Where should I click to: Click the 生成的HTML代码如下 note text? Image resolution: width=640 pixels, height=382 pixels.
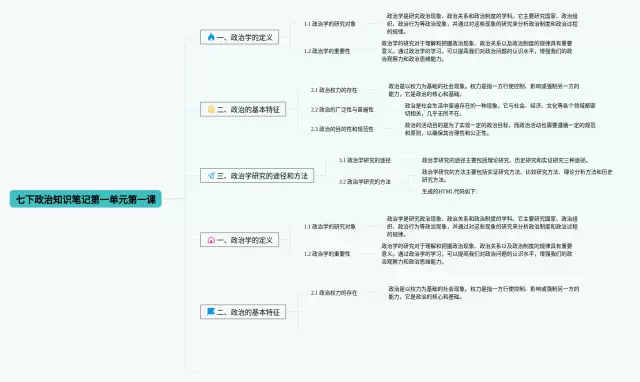pyautogui.click(x=450, y=191)
